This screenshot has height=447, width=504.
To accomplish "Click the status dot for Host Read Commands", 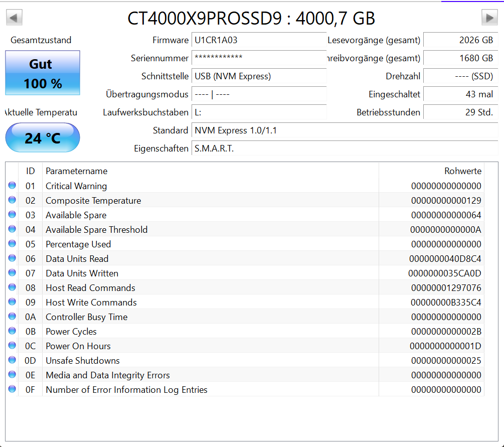I will tap(12, 287).
